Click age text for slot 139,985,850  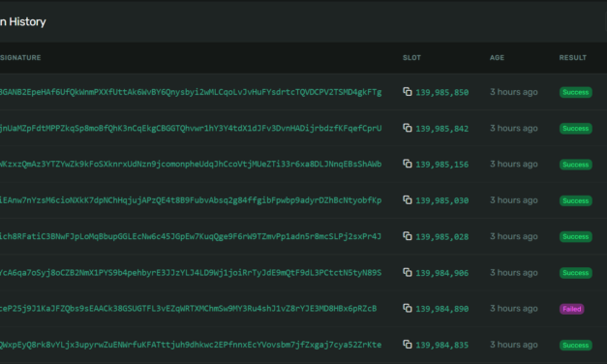point(514,92)
